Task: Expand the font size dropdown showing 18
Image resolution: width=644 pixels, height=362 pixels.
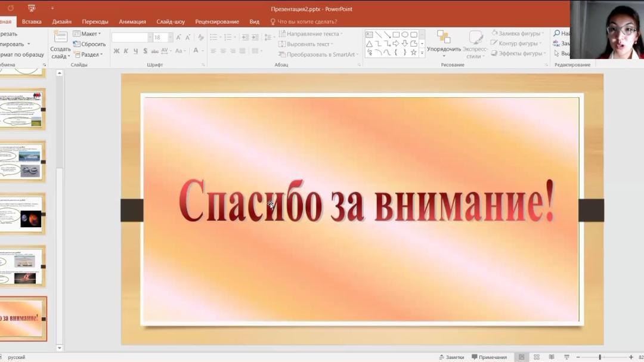Action: click(x=170, y=38)
